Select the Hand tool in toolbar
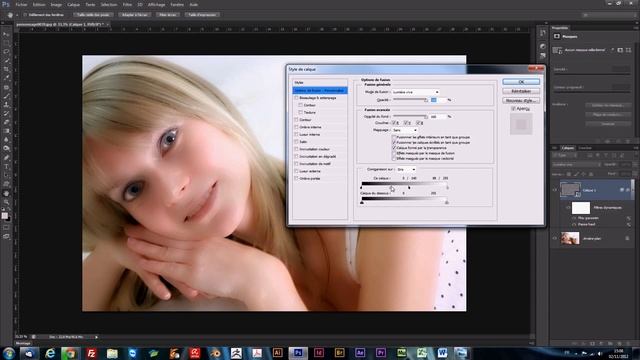Viewport: 640px width, 360px height. [x=6, y=193]
